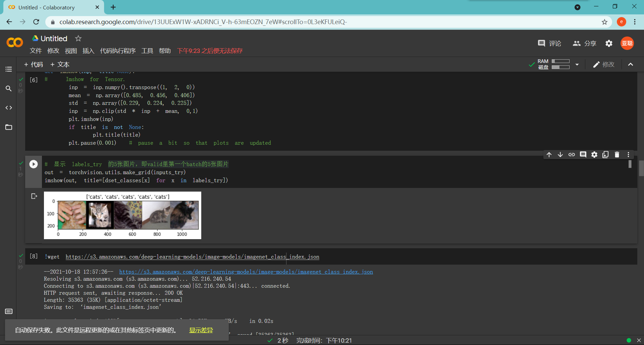Click the [8] wget cell run indicator
644x345 pixels.
point(34,256)
